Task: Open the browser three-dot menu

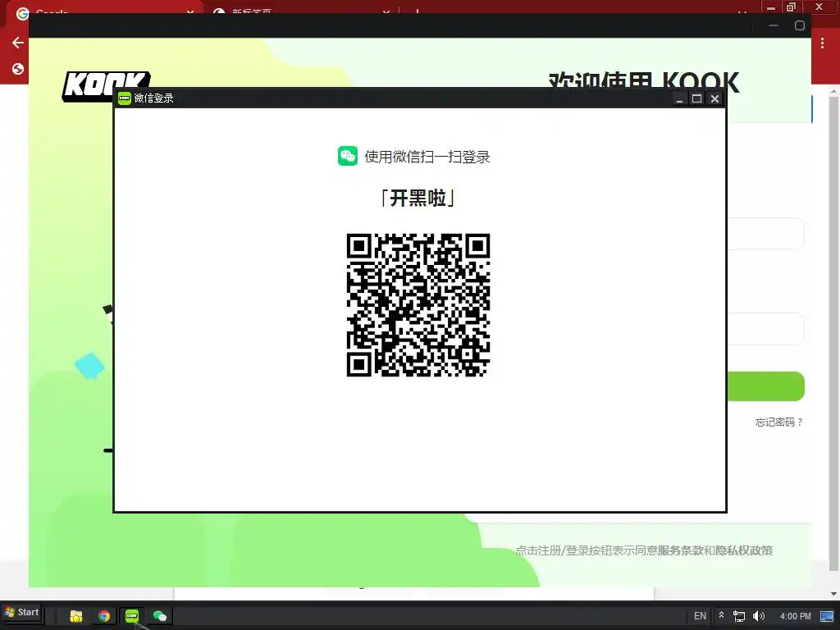Action: (822, 43)
